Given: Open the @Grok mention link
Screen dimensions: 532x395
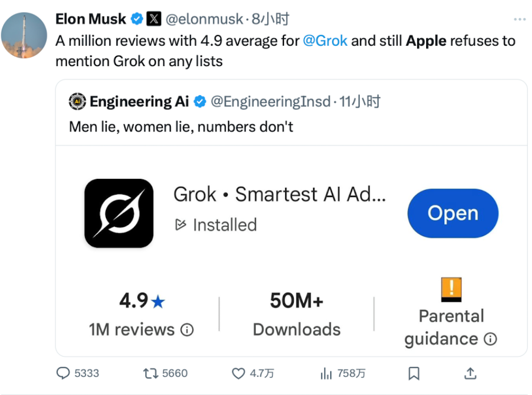Looking at the screenshot, I should pyautogui.click(x=325, y=41).
